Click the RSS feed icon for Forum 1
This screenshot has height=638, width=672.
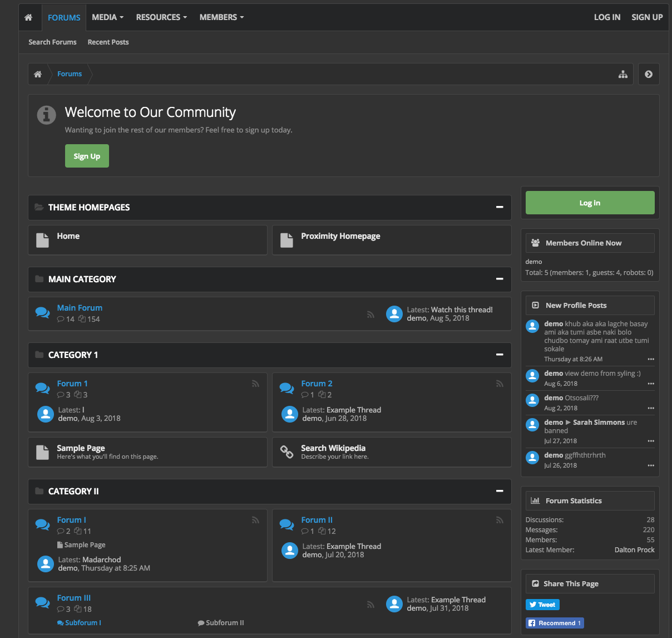(255, 384)
